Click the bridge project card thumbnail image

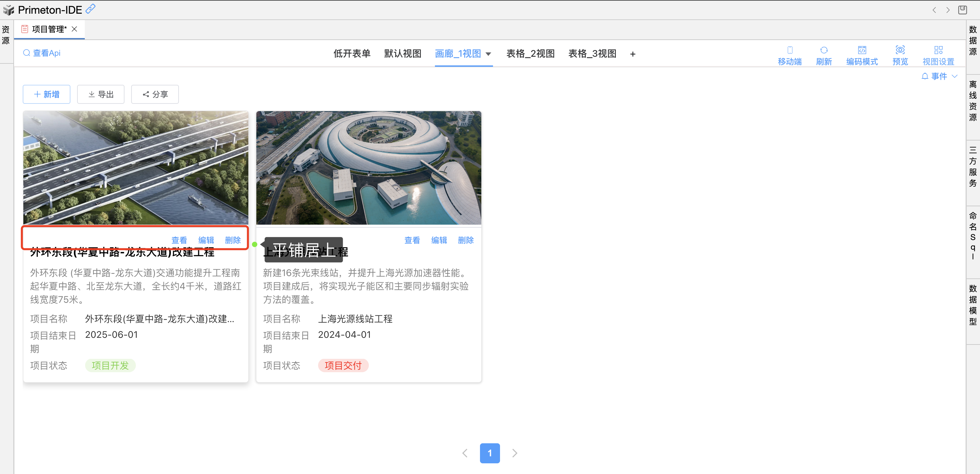136,167
